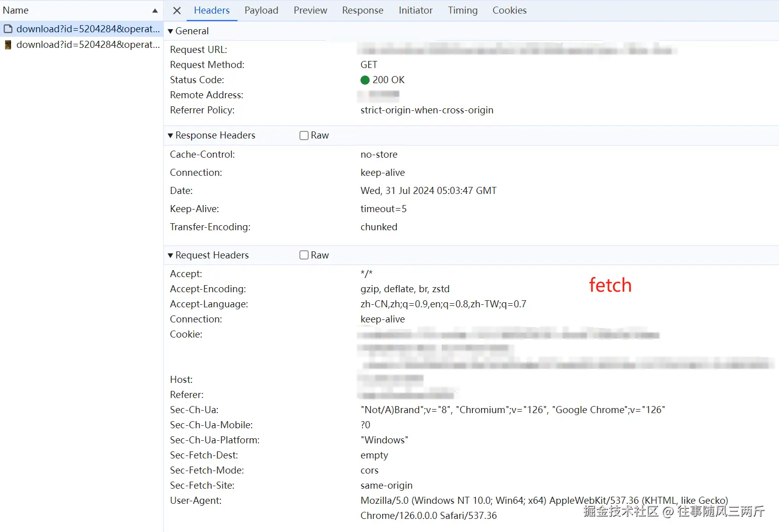Click the 'Cookie:' header label
This screenshot has width=779, height=532.
(186, 334)
